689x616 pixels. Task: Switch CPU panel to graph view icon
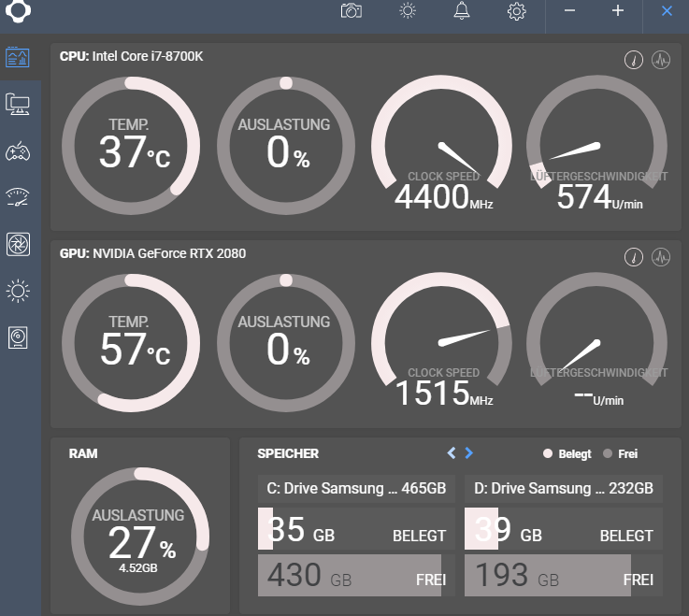tap(661, 60)
